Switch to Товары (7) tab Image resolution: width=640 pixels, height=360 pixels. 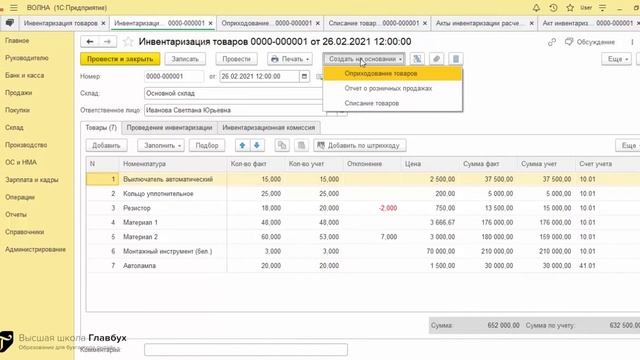pos(101,128)
